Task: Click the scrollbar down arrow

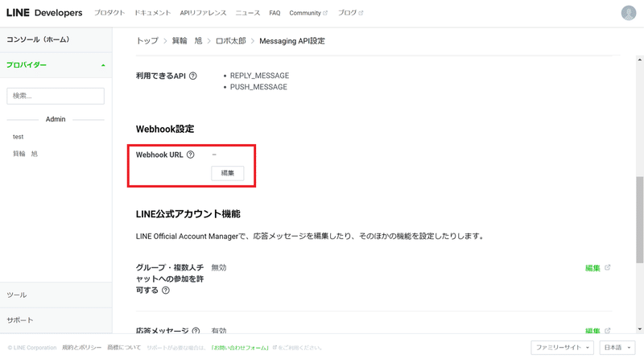Action: coord(639,329)
